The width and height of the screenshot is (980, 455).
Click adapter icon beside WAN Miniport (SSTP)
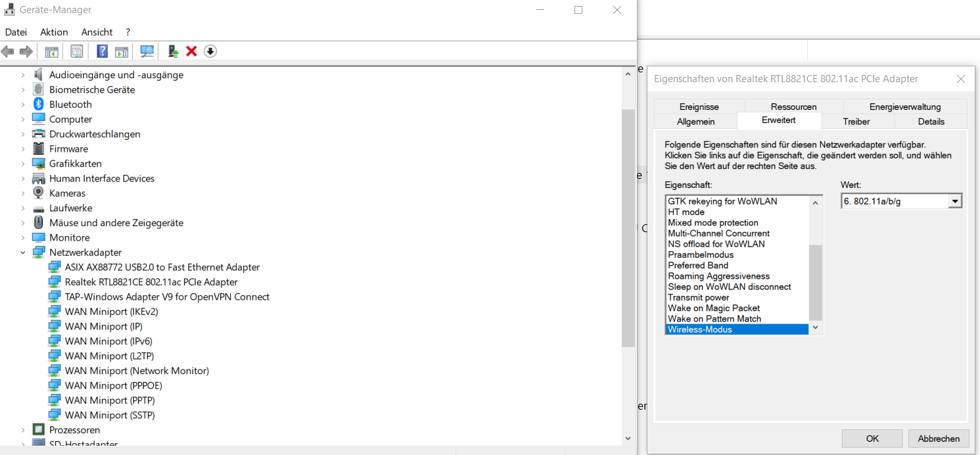click(55, 416)
